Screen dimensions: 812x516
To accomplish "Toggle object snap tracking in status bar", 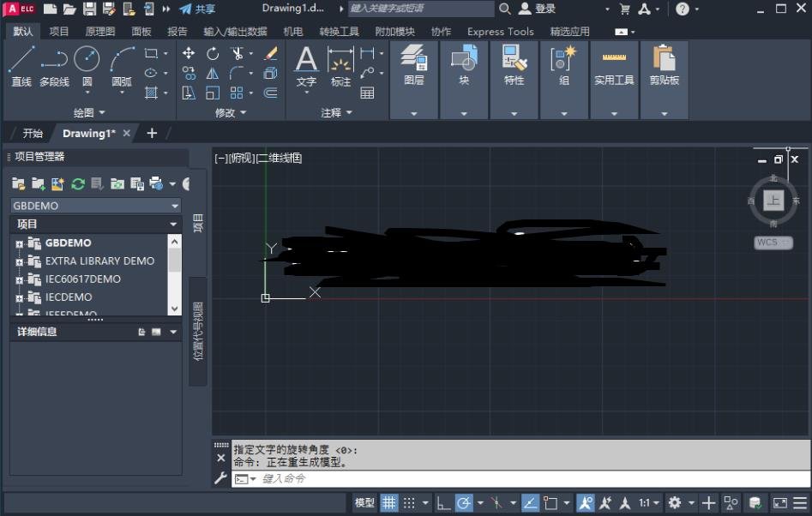I will click(529, 502).
